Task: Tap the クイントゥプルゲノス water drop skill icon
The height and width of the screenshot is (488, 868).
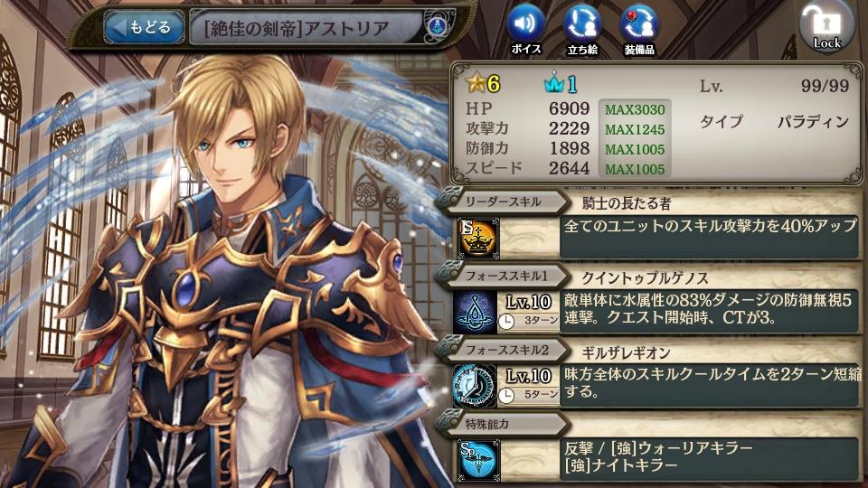Action: point(475,312)
